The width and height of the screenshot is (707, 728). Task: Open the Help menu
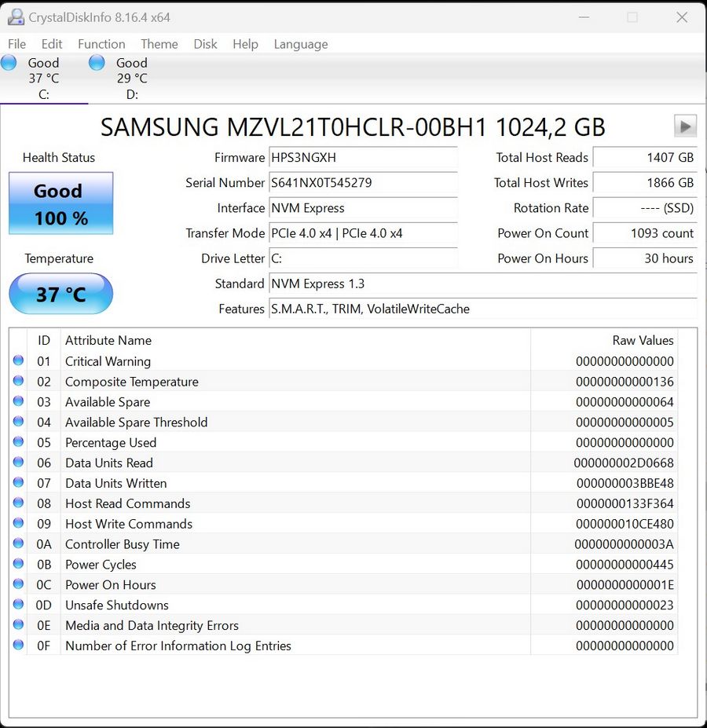[x=245, y=44]
